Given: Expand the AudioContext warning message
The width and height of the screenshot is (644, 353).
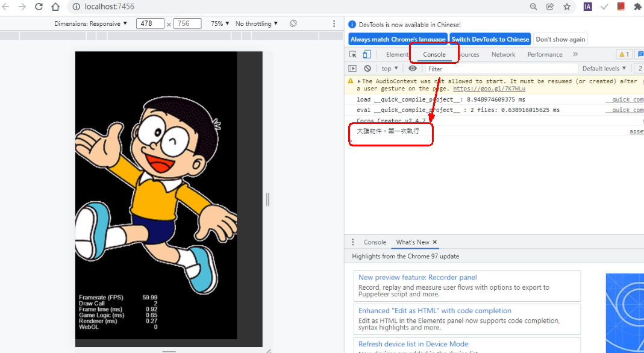Looking at the screenshot, I should (360, 81).
